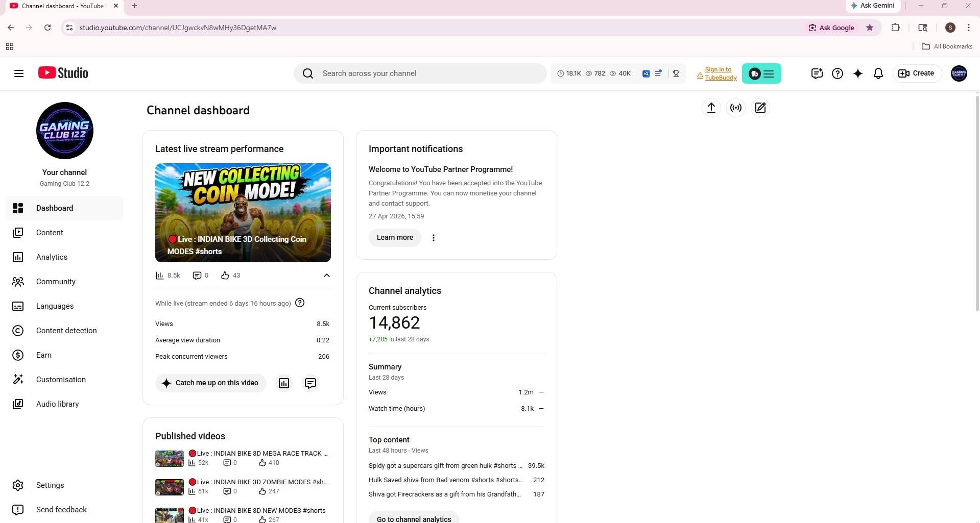This screenshot has height=523, width=980.
Task: Open the Ask Studio sparkle icon
Action: (x=857, y=73)
